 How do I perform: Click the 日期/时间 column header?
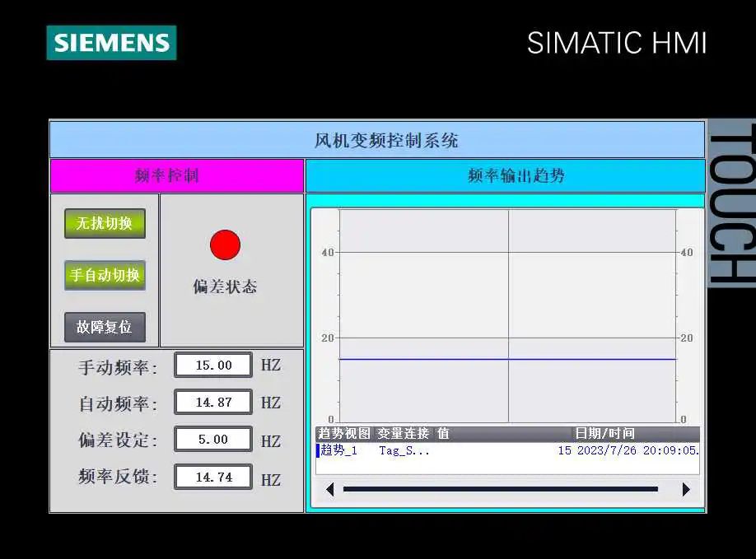tap(604, 433)
